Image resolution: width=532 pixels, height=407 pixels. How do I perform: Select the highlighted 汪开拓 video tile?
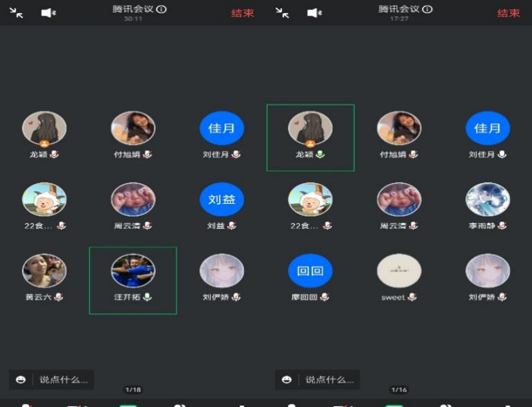133,280
